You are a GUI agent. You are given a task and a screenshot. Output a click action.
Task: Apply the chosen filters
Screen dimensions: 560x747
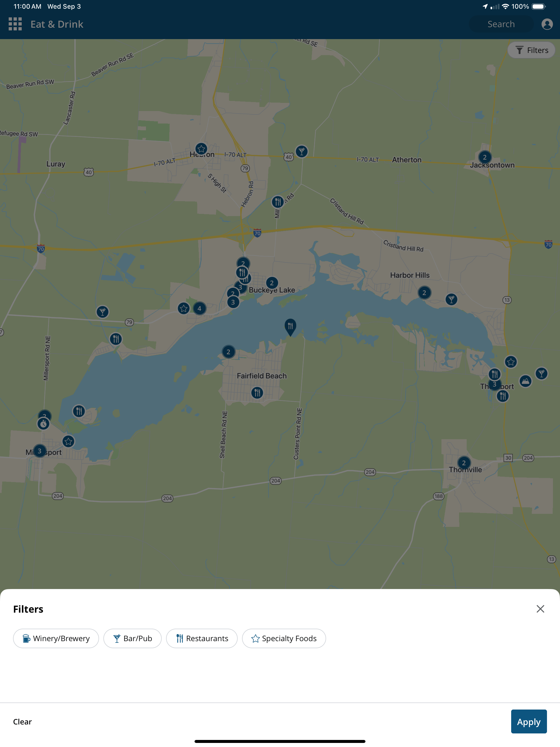click(x=529, y=722)
